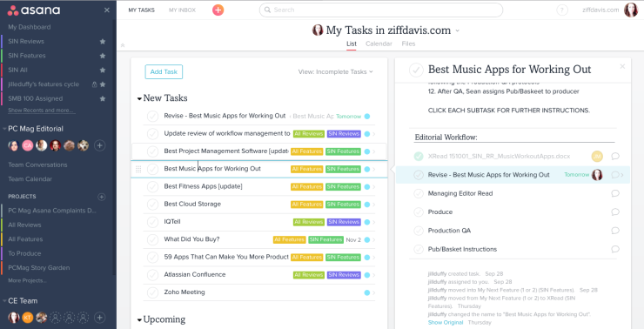Click the blue dot on Zoho Meeting task
This screenshot has height=329, width=644.
[367, 292]
